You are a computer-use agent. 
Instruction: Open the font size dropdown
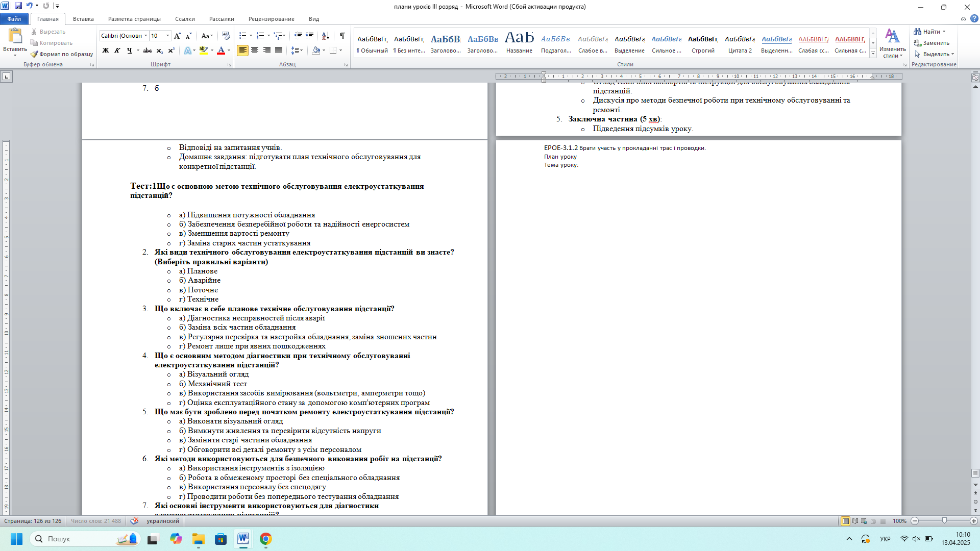coord(168,36)
